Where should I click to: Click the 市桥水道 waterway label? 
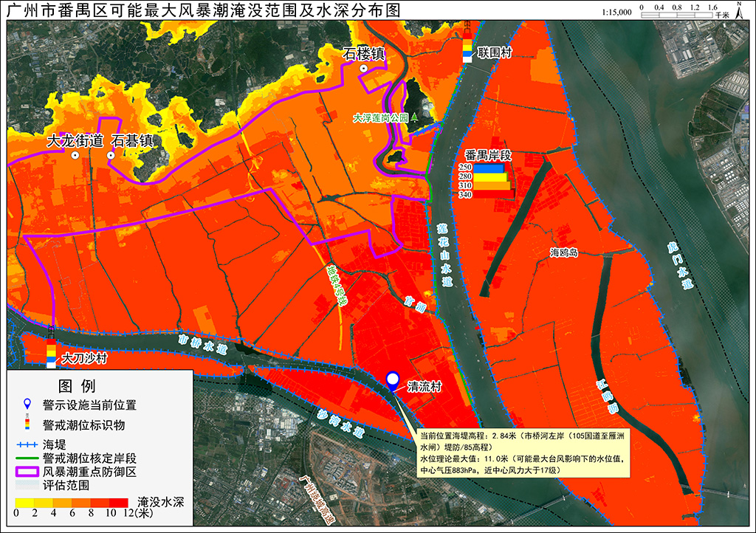coord(203,344)
